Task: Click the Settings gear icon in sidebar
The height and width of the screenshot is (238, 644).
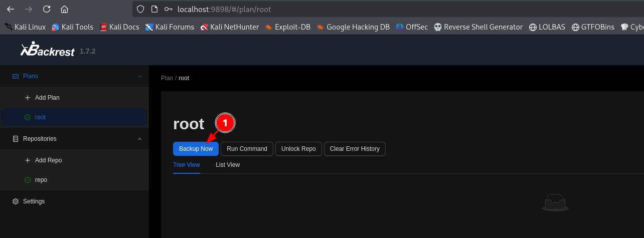Action: pos(16,201)
